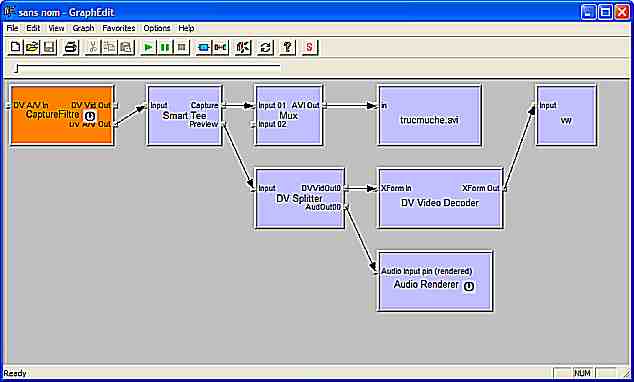Save the graph using floppy disk icon
The image size is (634, 382).
coord(49,47)
